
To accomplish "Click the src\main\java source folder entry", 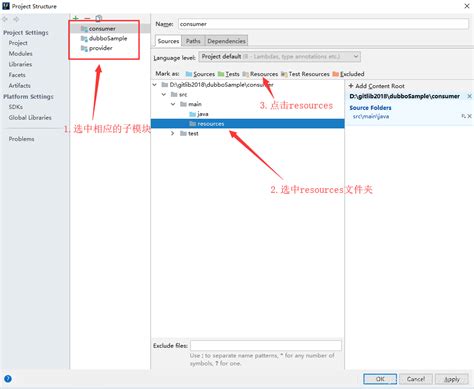I will click(x=371, y=116).
